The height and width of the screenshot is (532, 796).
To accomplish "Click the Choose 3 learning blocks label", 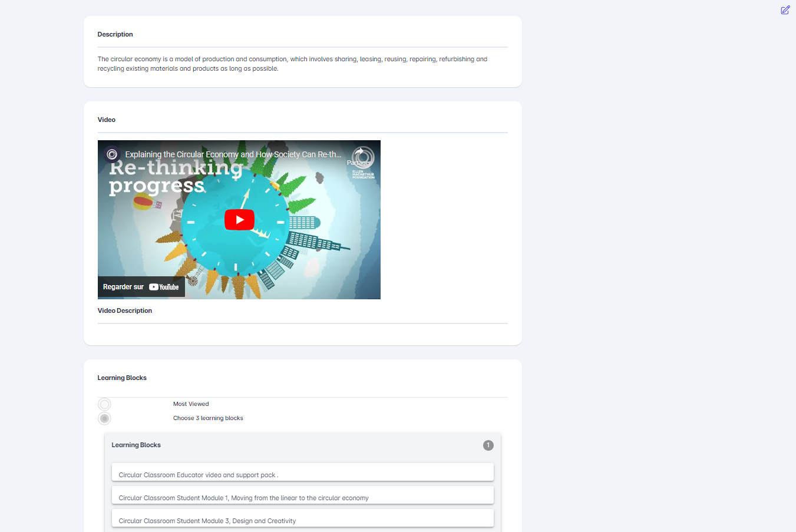I will point(208,418).
